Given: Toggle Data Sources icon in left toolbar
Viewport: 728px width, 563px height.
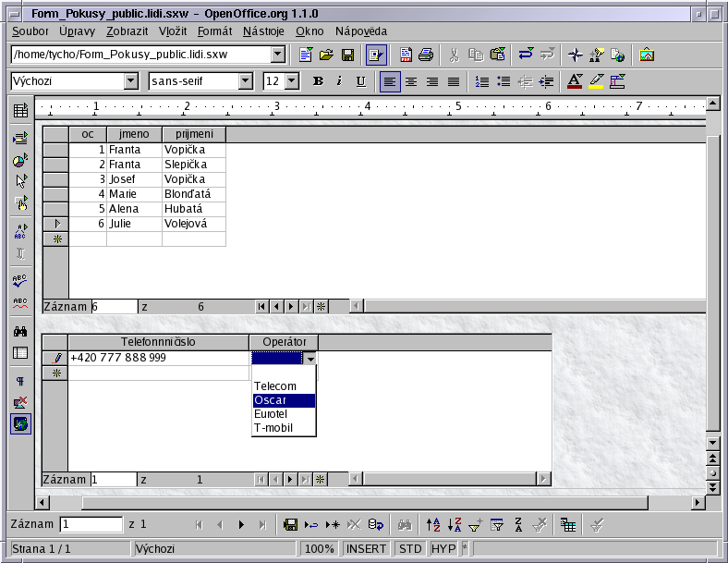Looking at the screenshot, I should [x=20, y=353].
